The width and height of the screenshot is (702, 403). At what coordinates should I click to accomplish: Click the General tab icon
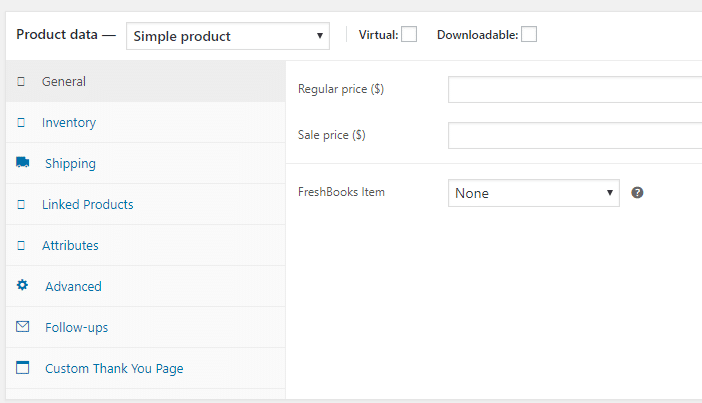(x=21, y=82)
